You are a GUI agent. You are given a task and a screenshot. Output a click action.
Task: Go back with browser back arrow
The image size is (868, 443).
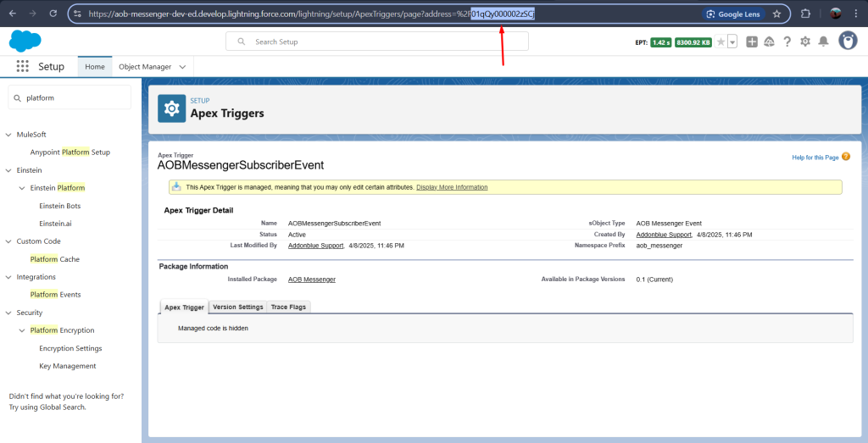[14, 14]
